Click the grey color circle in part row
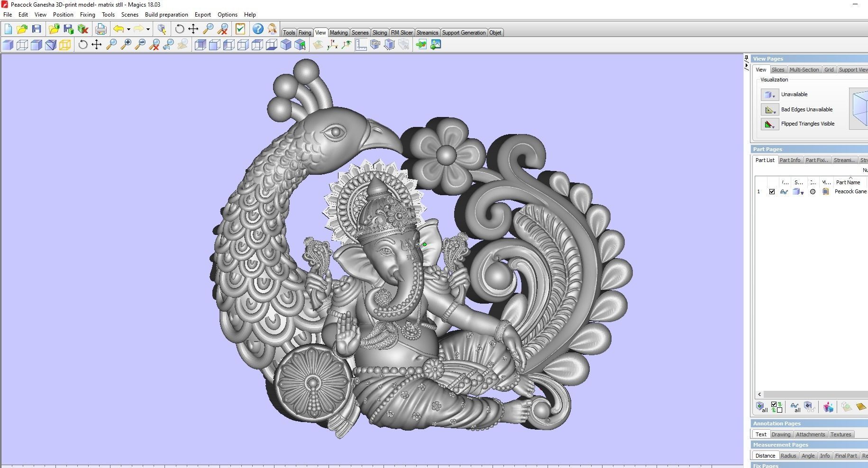Image resolution: width=868 pixels, height=468 pixels. coord(813,192)
